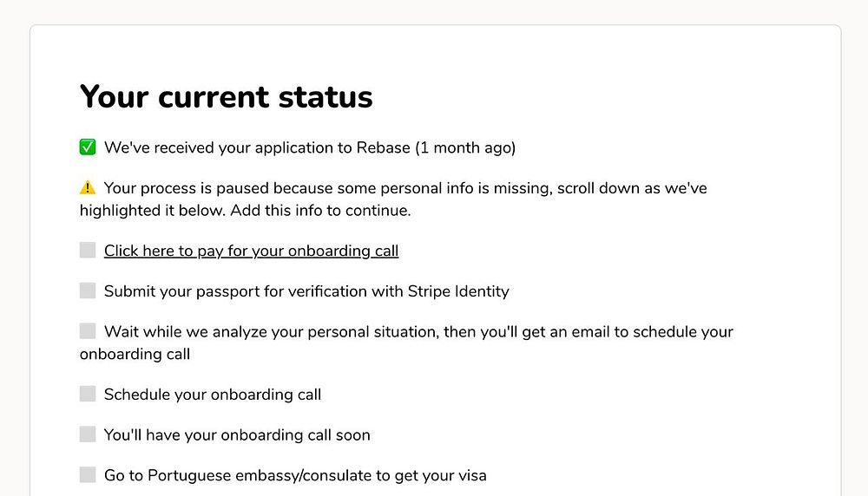Open the Click here to pay link
Viewport: 868px width, 496px height.
(x=251, y=251)
